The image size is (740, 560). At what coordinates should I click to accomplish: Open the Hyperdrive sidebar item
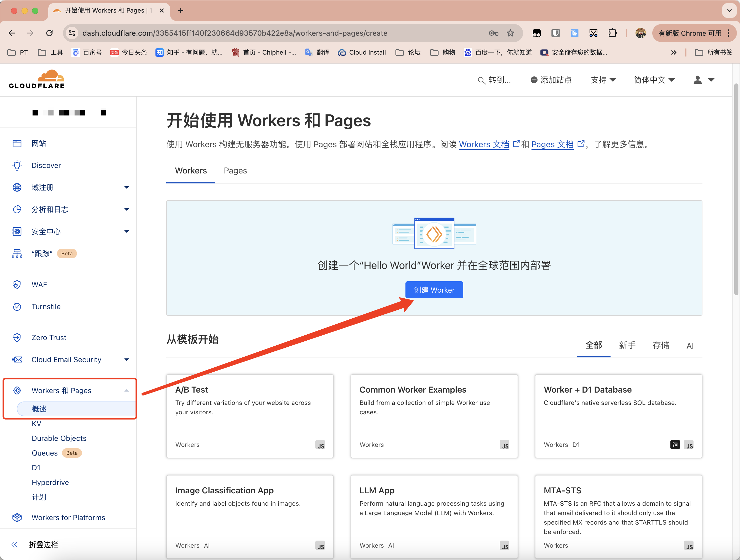[50, 482]
